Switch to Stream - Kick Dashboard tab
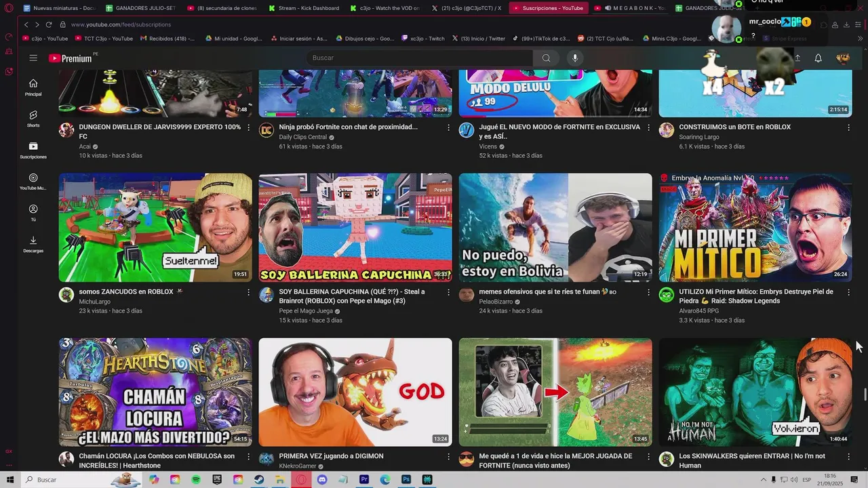Viewport: 868px width, 488px height. point(303,8)
